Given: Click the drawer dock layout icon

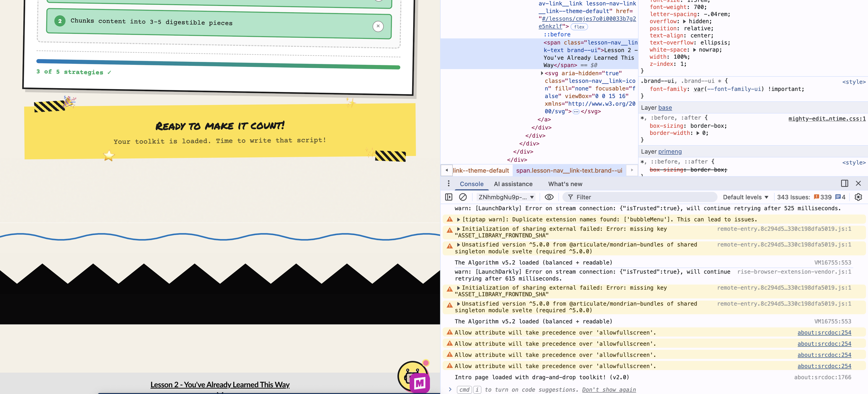Looking at the screenshot, I should [844, 183].
